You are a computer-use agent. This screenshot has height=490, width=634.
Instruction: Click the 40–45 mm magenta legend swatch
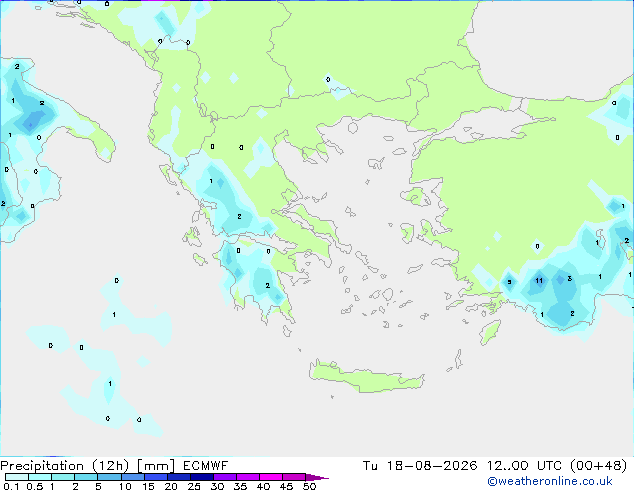[271, 477]
